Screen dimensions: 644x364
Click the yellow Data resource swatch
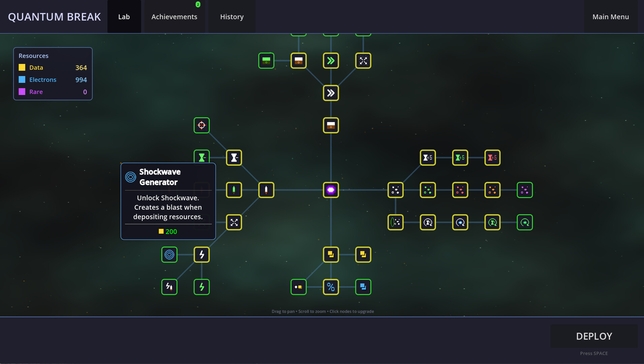pos(22,67)
